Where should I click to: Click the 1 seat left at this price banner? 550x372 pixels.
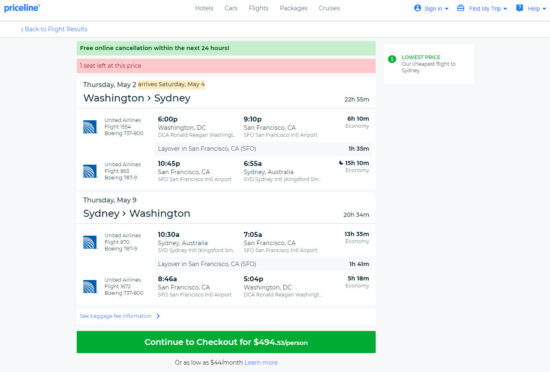coord(226,66)
